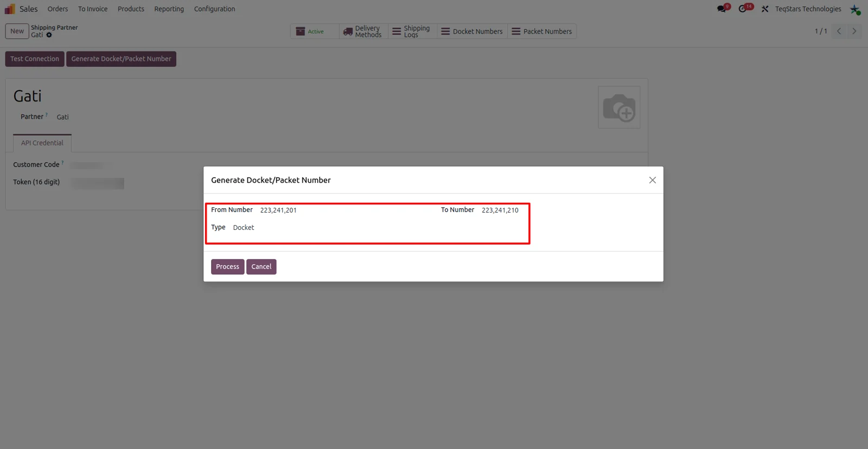
Task: Go to the previous record arrow
Action: [839, 31]
